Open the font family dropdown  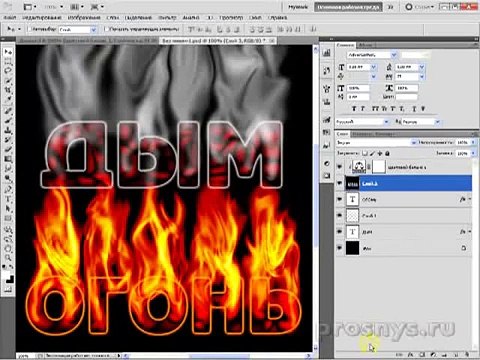[372, 54]
